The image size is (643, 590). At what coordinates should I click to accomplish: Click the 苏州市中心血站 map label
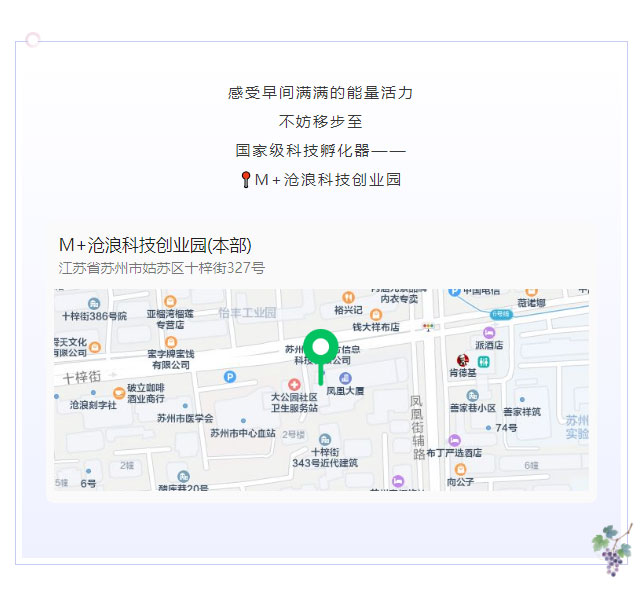(243, 432)
